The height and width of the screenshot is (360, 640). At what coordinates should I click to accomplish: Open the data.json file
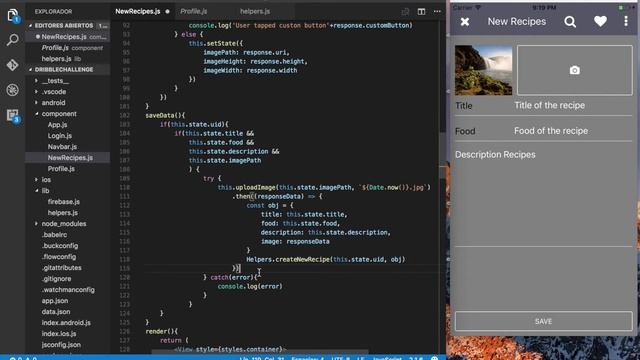tap(56, 312)
